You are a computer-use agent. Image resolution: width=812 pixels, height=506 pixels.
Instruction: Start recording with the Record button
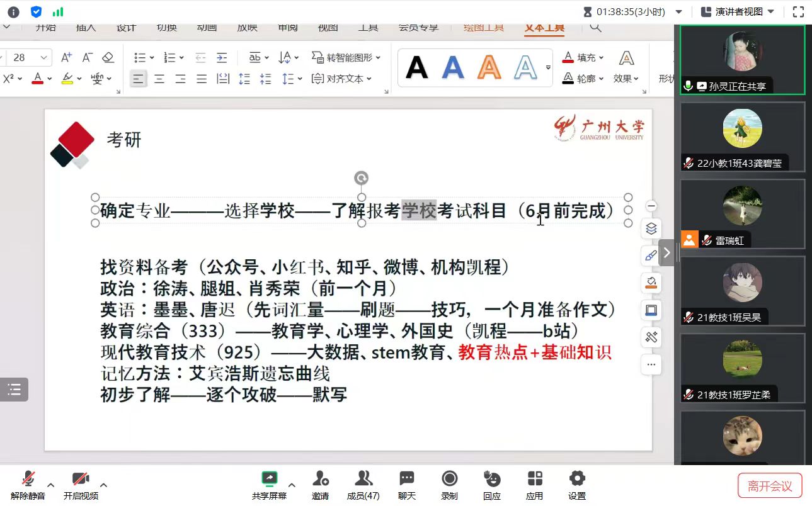coord(449,485)
